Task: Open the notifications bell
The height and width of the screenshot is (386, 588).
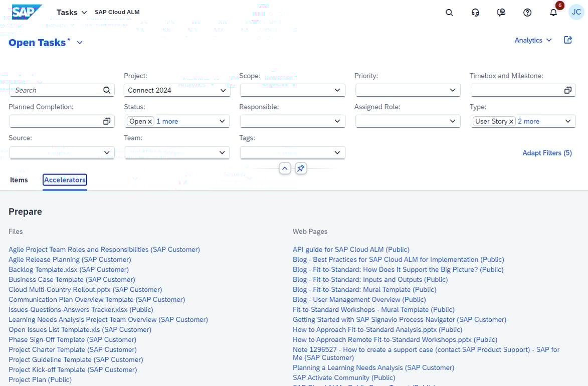Action: (553, 13)
